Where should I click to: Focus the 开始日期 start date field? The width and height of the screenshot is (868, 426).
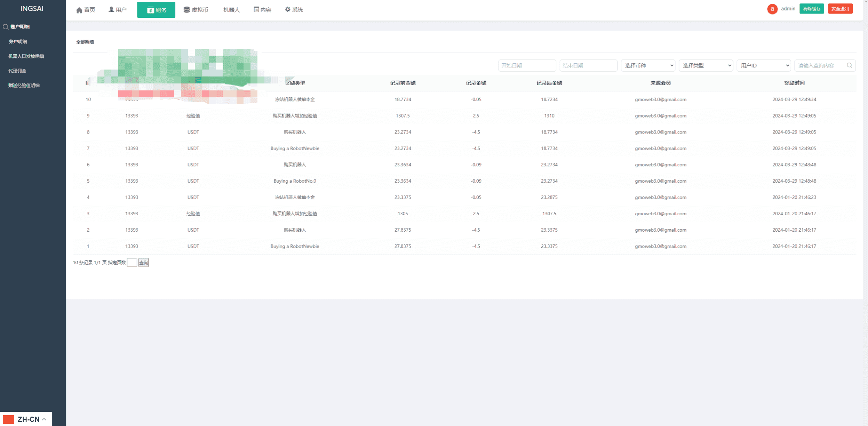(527, 65)
